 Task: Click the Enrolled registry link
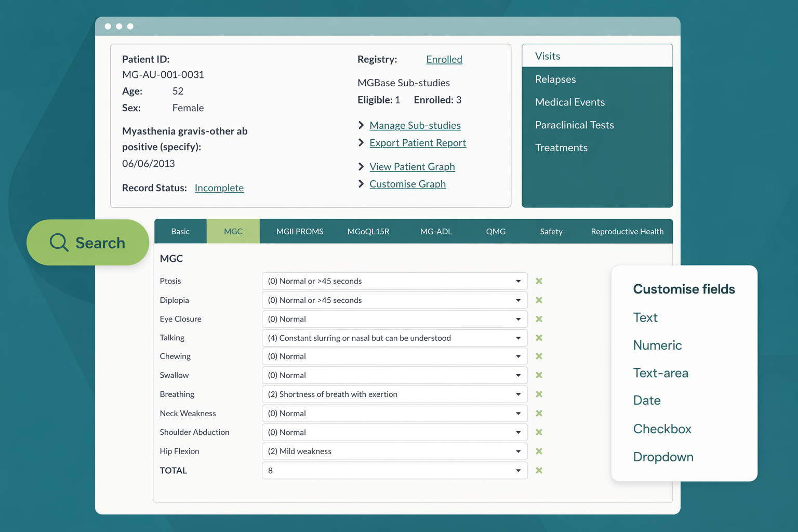coord(444,59)
